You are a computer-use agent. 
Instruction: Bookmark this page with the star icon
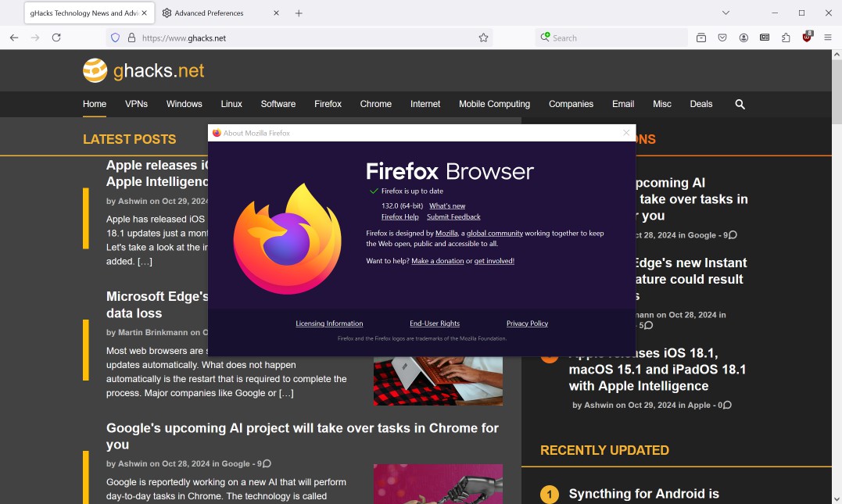(x=483, y=38)
